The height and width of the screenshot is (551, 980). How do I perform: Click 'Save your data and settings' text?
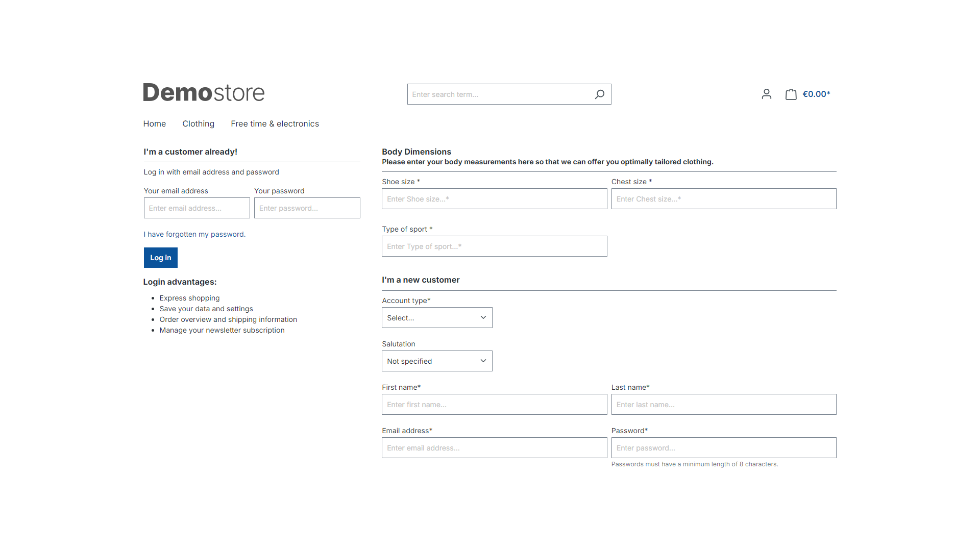206,309
